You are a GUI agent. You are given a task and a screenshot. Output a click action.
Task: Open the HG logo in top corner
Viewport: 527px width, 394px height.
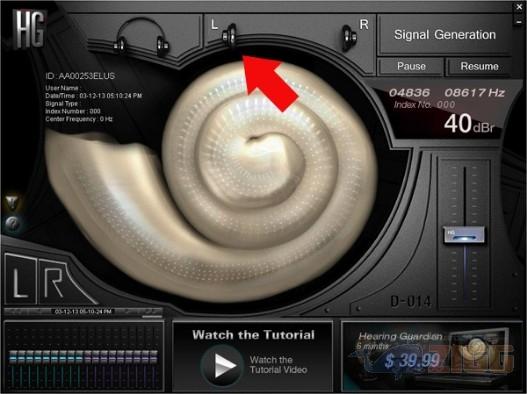pyautogui.click(x=30, y=29)
